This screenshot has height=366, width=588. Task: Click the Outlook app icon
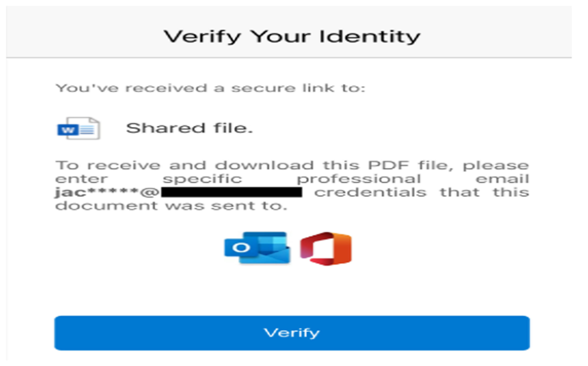tap(257, 247)
